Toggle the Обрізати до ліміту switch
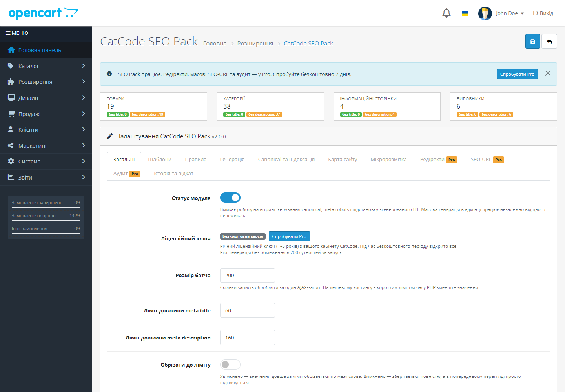Screen dimensions: 565x392 click(230, 365)
